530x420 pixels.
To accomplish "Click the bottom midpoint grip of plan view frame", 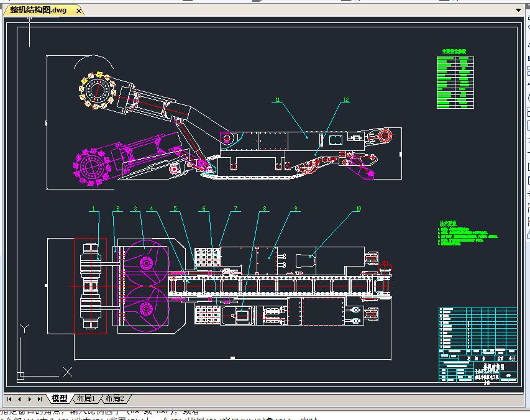I will (x=232, y=358).
